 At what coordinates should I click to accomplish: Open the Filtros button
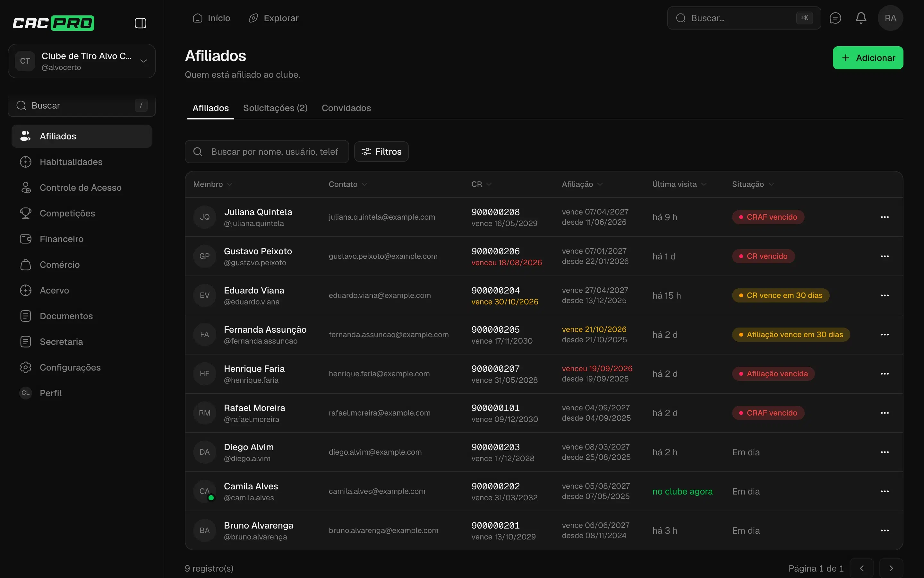pos(381,152)
